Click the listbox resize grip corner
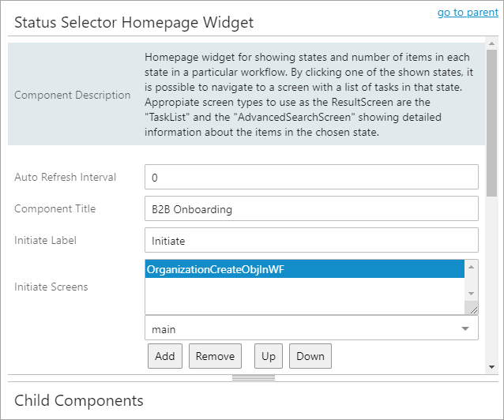Screen dimensions: 504x420 (x=473, y=309)
